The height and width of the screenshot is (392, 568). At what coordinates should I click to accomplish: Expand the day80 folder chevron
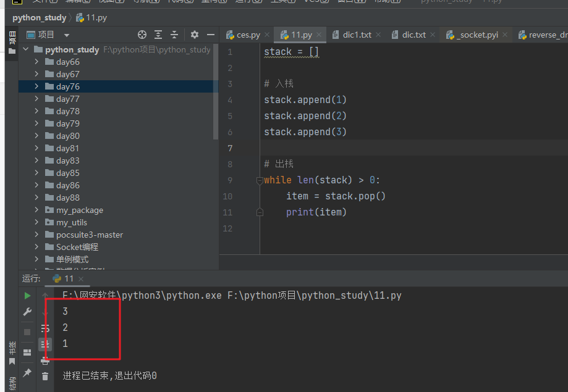tap(36, 136)
